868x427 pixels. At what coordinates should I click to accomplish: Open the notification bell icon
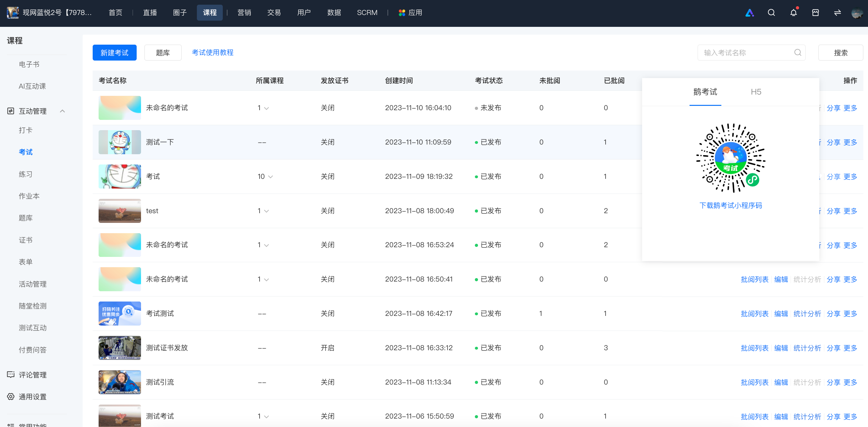coord(793,13)
